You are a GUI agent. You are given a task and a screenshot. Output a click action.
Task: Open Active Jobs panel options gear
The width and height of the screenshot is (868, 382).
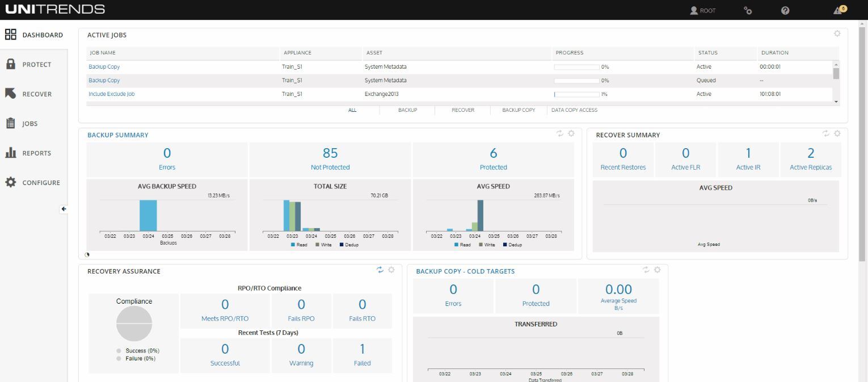coord(837,33)
